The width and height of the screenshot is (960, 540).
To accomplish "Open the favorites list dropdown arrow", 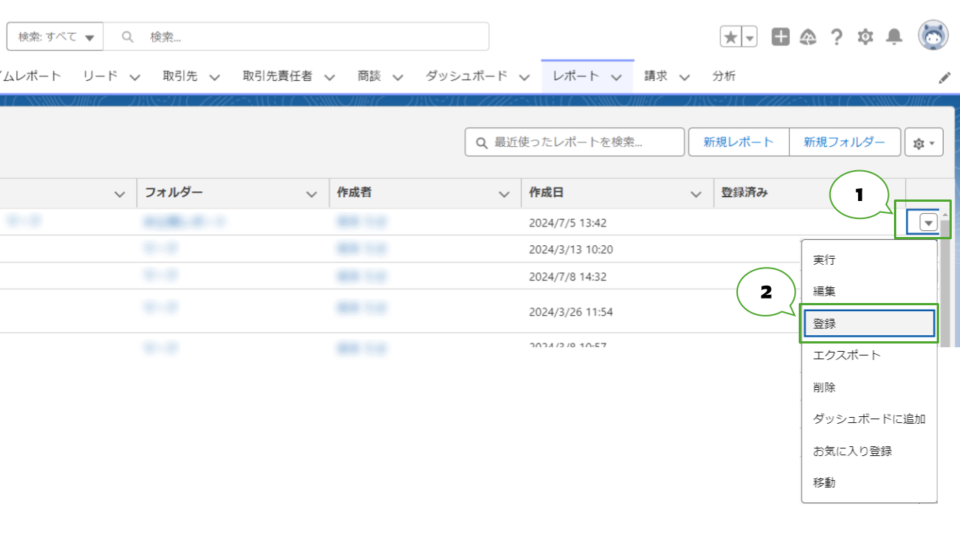I will (749, 37).
